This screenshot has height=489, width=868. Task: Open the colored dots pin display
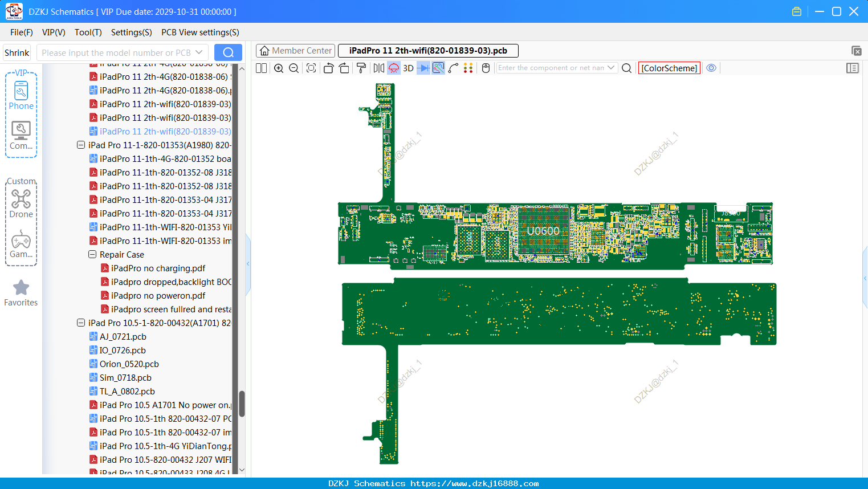coord(468,68)
